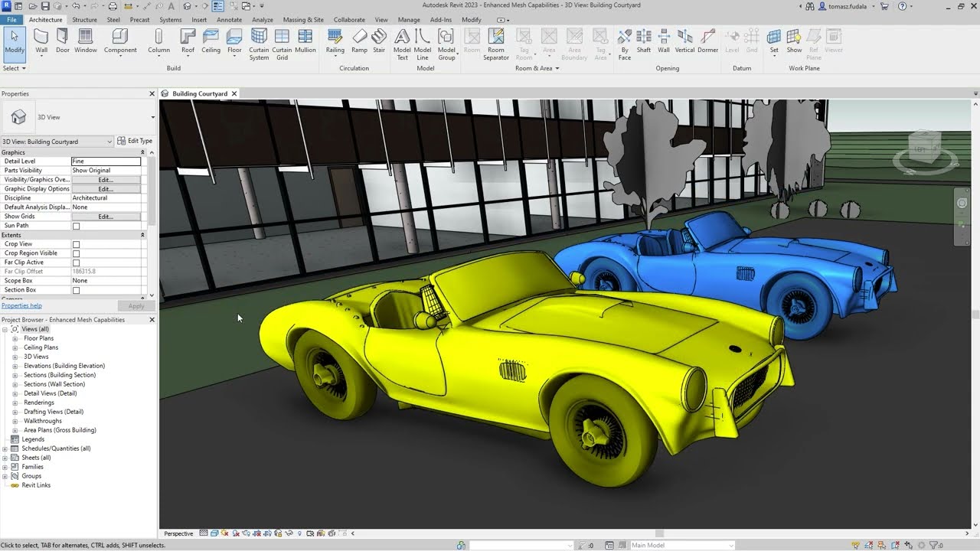Image resolution: width=980 pixels, height=551 pixels.
Task: Click the Curtain Grid tool
Action: (282, 44)
